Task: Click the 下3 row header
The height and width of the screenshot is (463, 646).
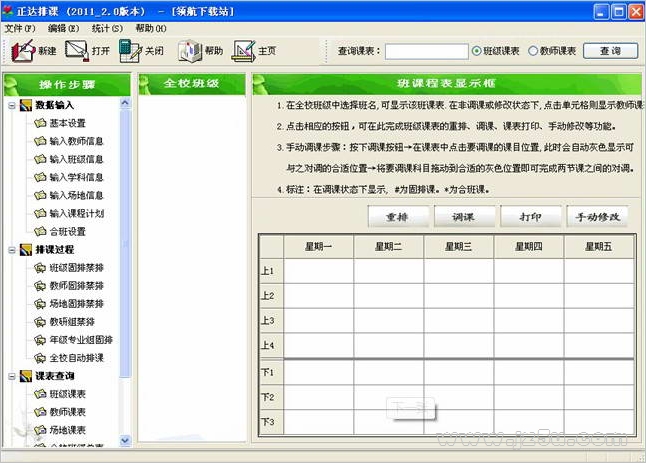Action: tap(271, 422)
